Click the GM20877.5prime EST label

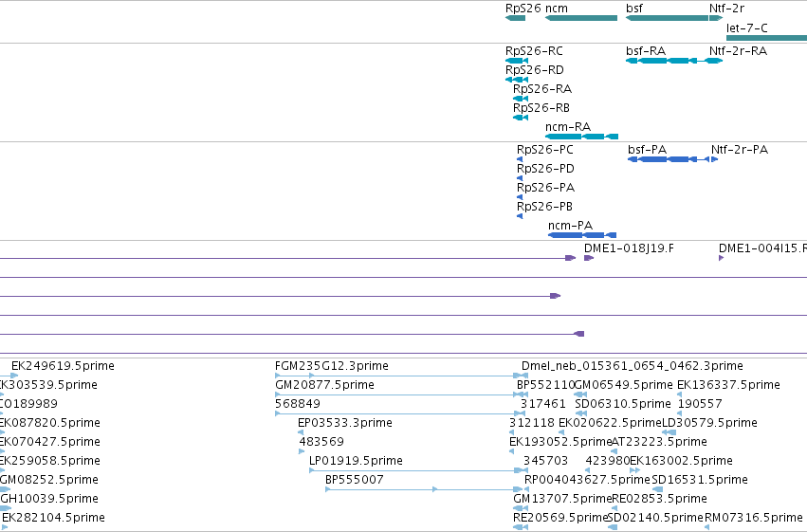(324, 385)
